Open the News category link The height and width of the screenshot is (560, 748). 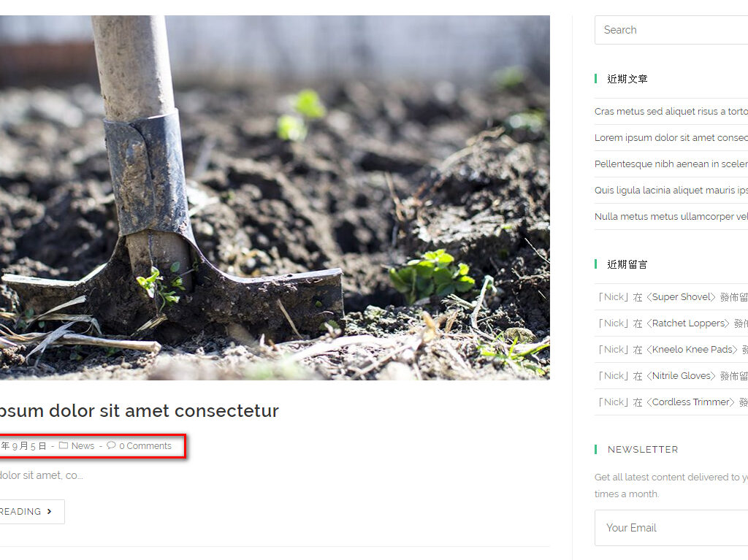tap(83, 446)
